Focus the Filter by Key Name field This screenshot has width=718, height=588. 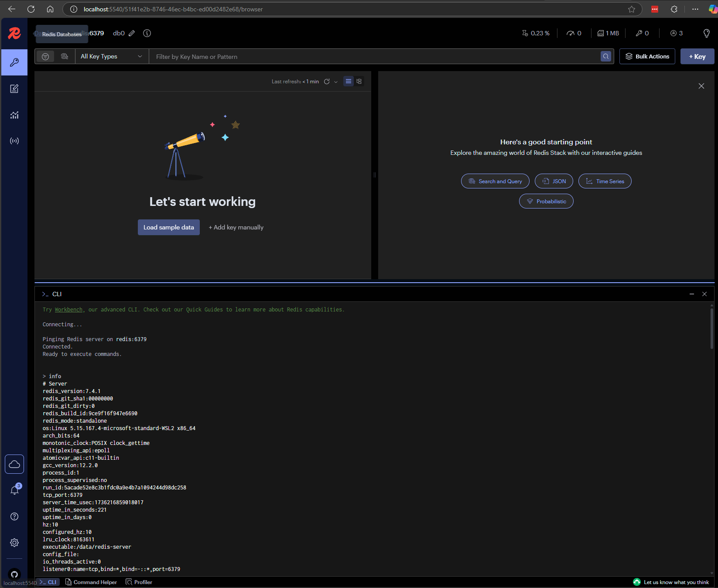375,57
